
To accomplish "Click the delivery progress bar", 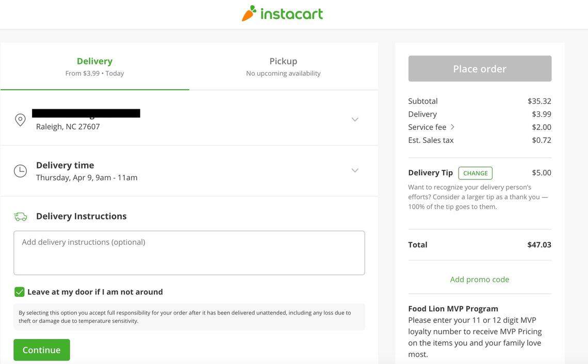I will tap(95, 90).
